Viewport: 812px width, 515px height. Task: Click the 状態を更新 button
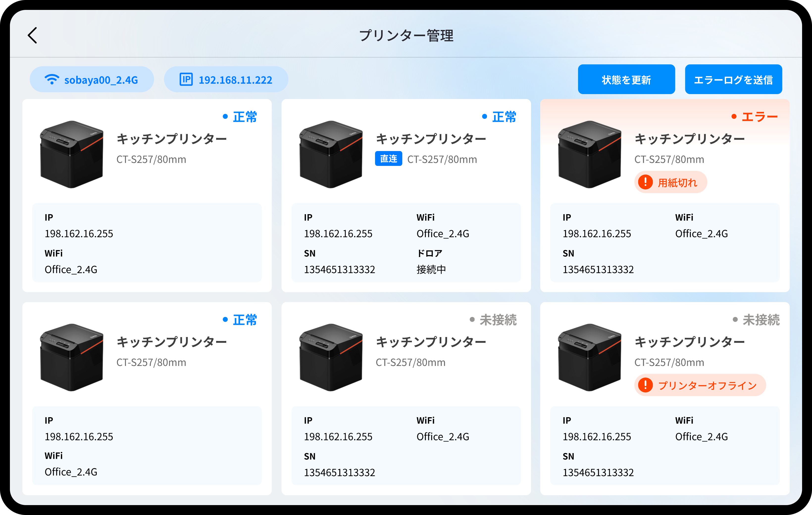pyautogui.click(x=626, y=79)
